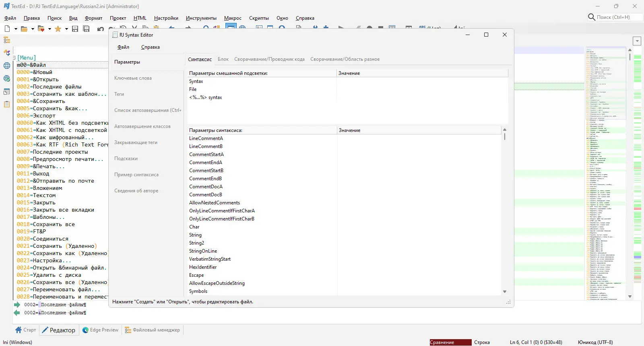Viewport: 644px width, 346px height.
Task: Open the dropdown box above the minimap
Action: (637, 41)
